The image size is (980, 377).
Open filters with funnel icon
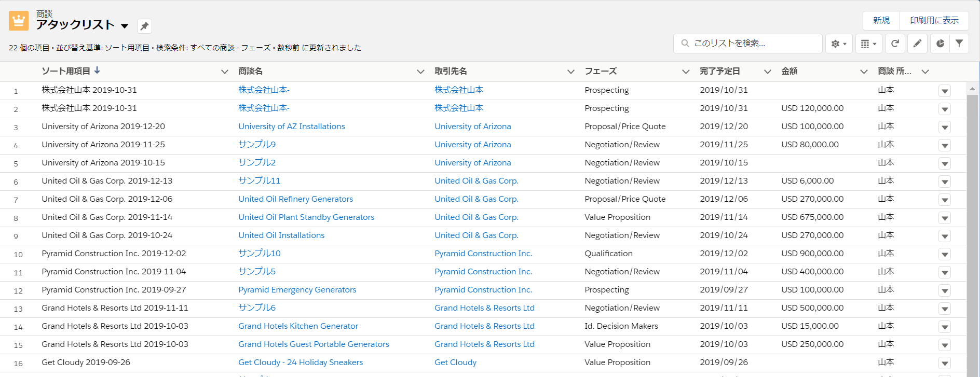click(x=959, y=44)
